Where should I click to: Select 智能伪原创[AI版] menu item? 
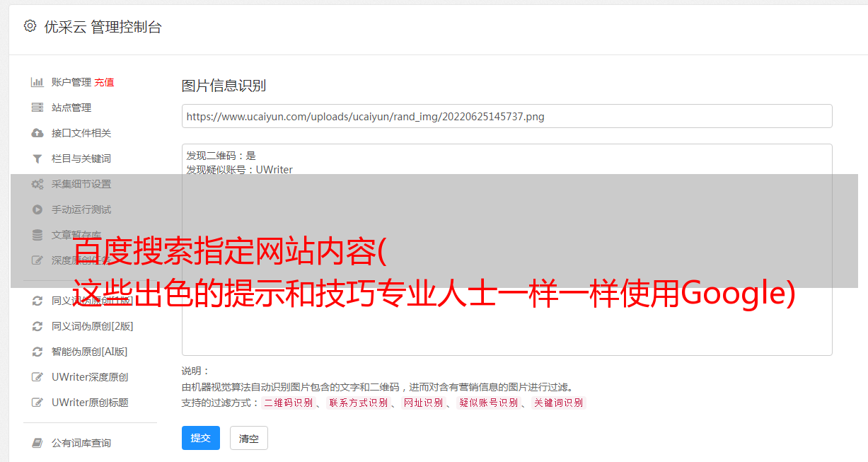pyautogui.click(x=89, y=352)
